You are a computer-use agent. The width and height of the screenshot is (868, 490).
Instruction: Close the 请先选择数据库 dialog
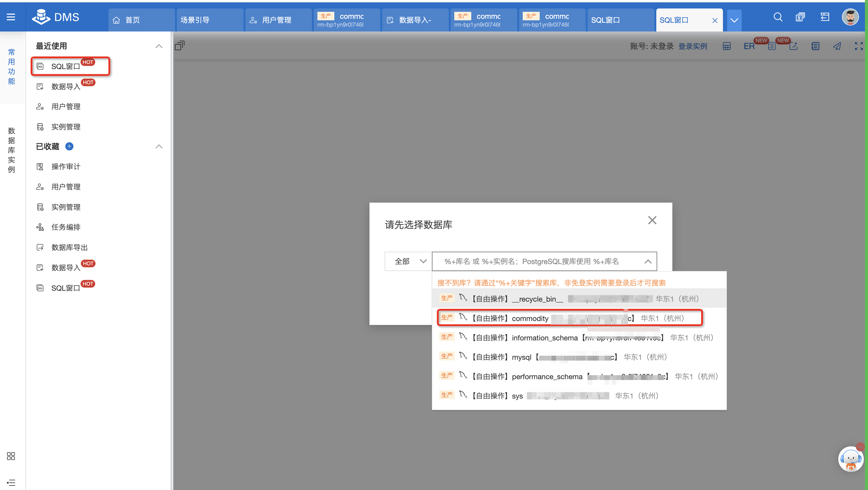coord(652,220)
